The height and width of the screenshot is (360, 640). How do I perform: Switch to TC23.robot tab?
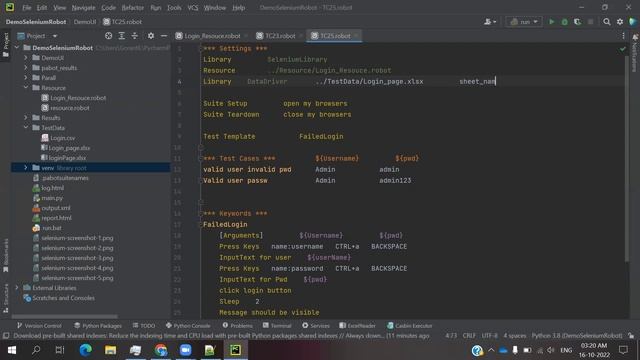280,36
